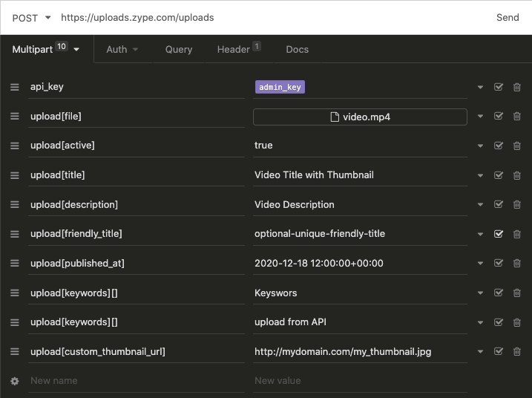Click the drag handle for upload[active] row

[15, 146]
